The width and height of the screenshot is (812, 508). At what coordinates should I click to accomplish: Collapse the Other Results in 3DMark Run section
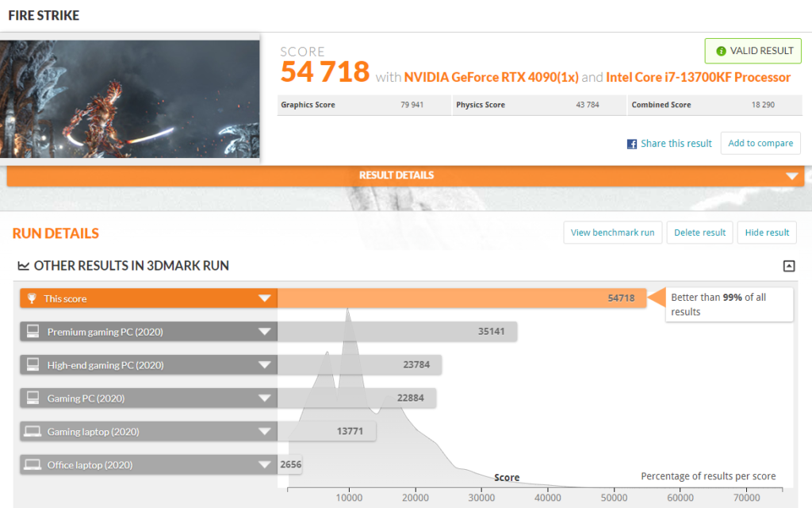pyautogui.click(x=789, y=266)
